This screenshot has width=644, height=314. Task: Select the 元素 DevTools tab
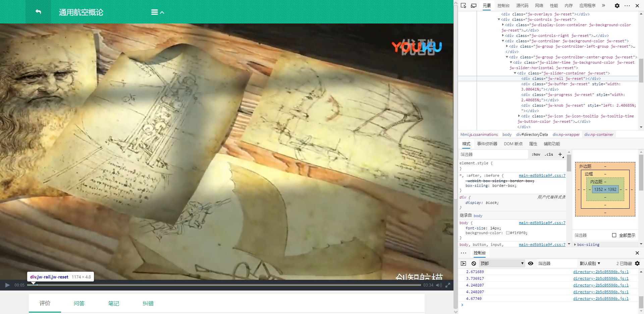click(487, 5)
